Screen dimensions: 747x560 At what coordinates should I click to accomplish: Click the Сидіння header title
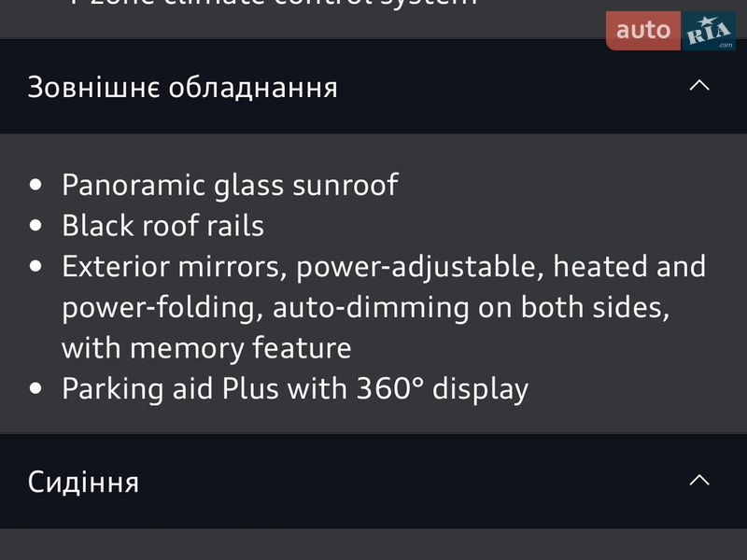pyautogui.click(x=83, y=483)
